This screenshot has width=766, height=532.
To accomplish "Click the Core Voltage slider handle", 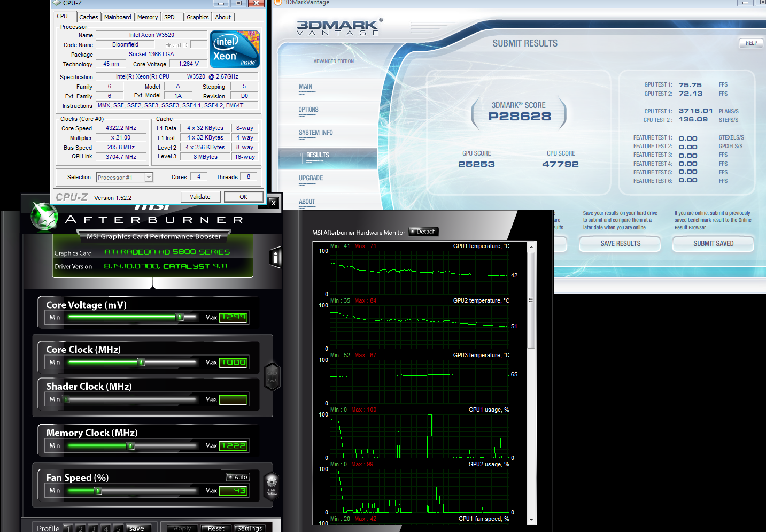I will click(180, 317).
